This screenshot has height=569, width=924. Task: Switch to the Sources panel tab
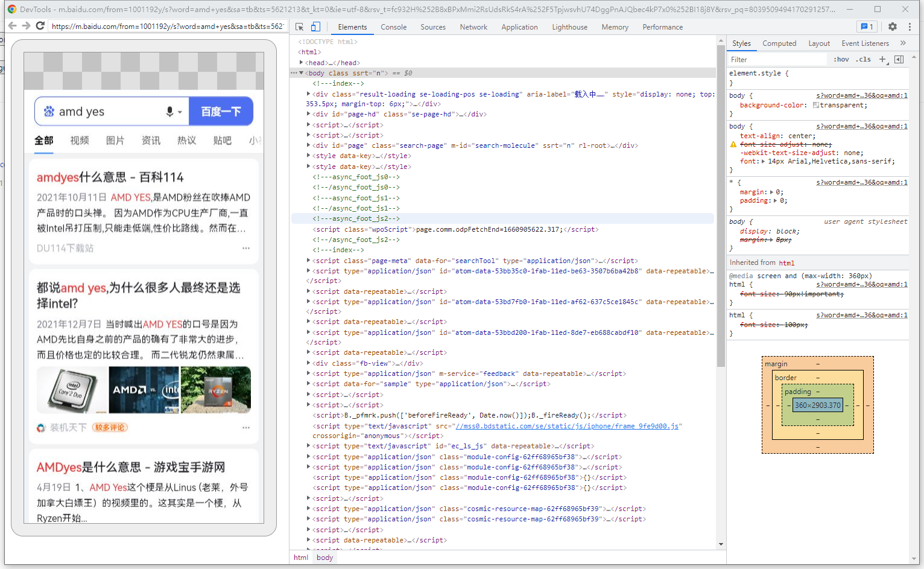click(x=433, y=27)
